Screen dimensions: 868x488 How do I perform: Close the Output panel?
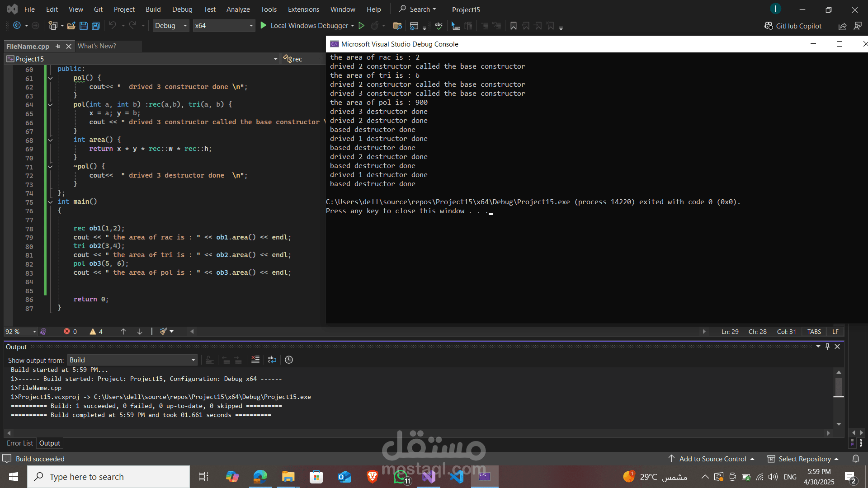[x=837, y=347]
